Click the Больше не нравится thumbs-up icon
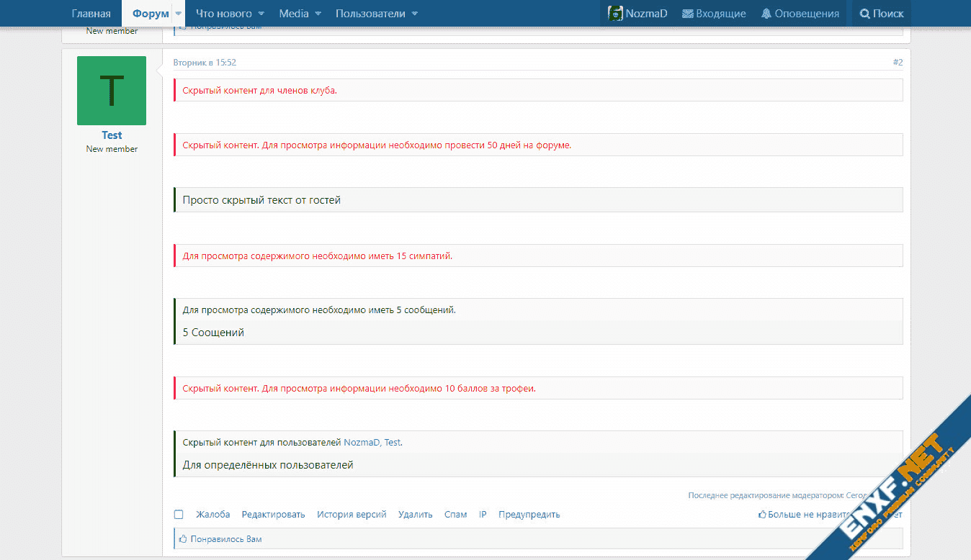 (x=762, y=515)
